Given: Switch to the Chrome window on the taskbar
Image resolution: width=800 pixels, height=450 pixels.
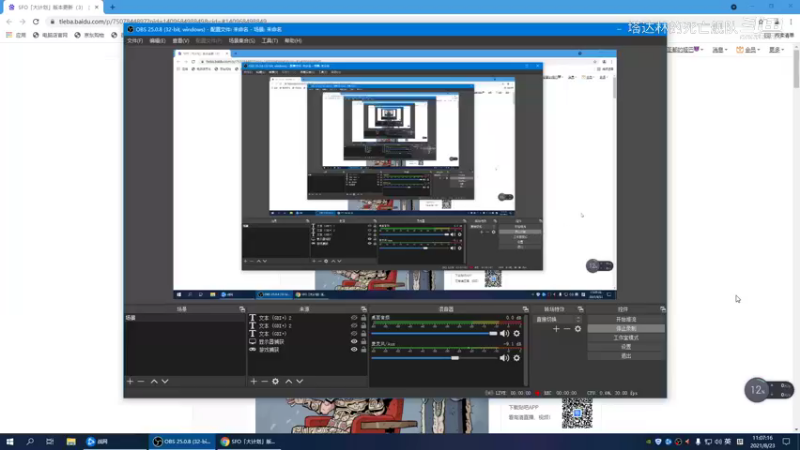Looking at the screenshot, I should pos(248,441).
